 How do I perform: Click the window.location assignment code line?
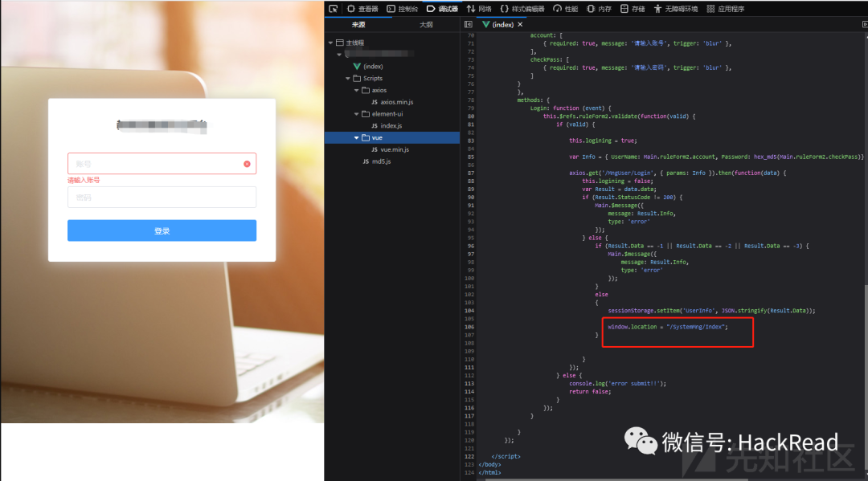[668, 327]
